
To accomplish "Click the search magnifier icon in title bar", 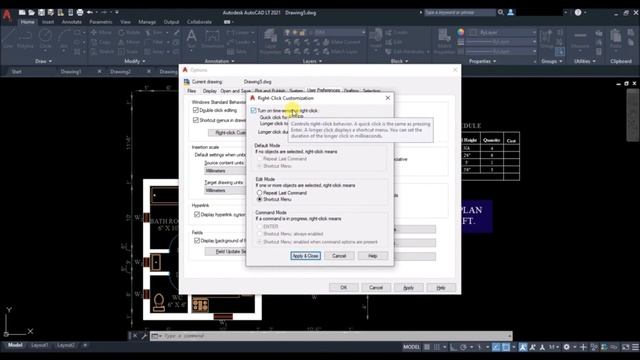I will [x=500, y=13].
